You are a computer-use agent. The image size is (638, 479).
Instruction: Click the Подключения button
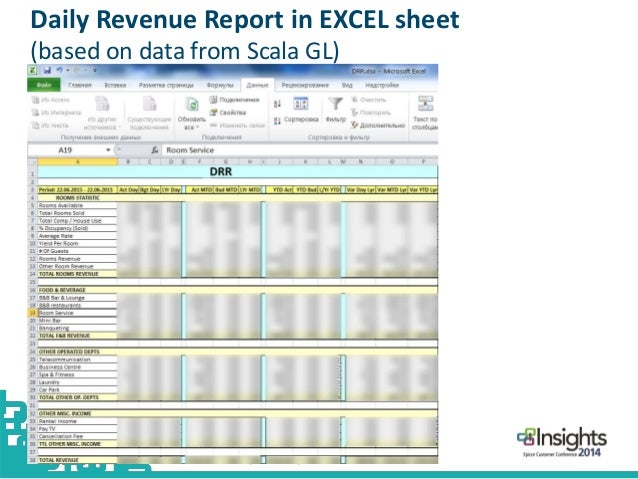point(235,100)
